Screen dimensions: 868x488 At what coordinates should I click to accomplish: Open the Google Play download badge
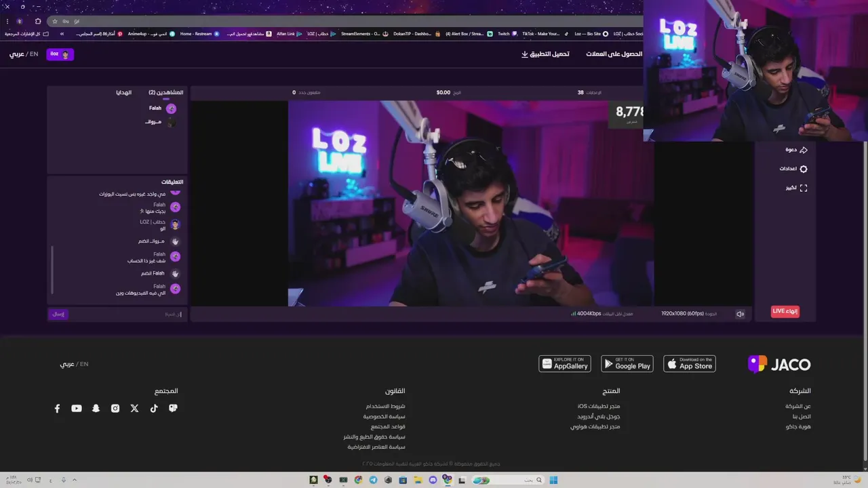[x=627, y=364]
